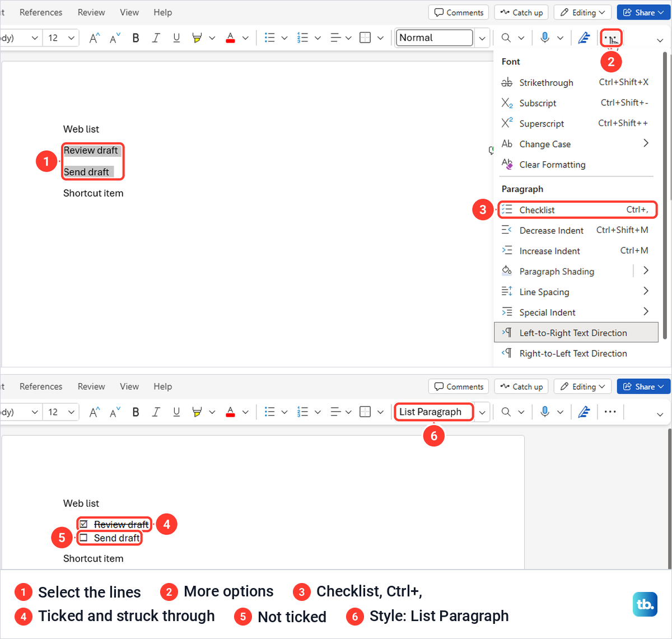Open the Review tab in lower window

[91, 386]
